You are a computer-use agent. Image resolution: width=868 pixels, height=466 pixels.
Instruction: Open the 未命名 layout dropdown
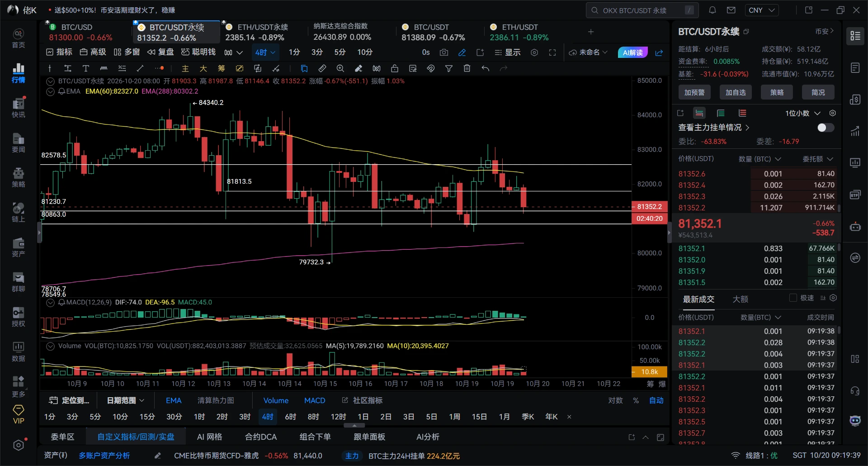click(x=588, y=52)
